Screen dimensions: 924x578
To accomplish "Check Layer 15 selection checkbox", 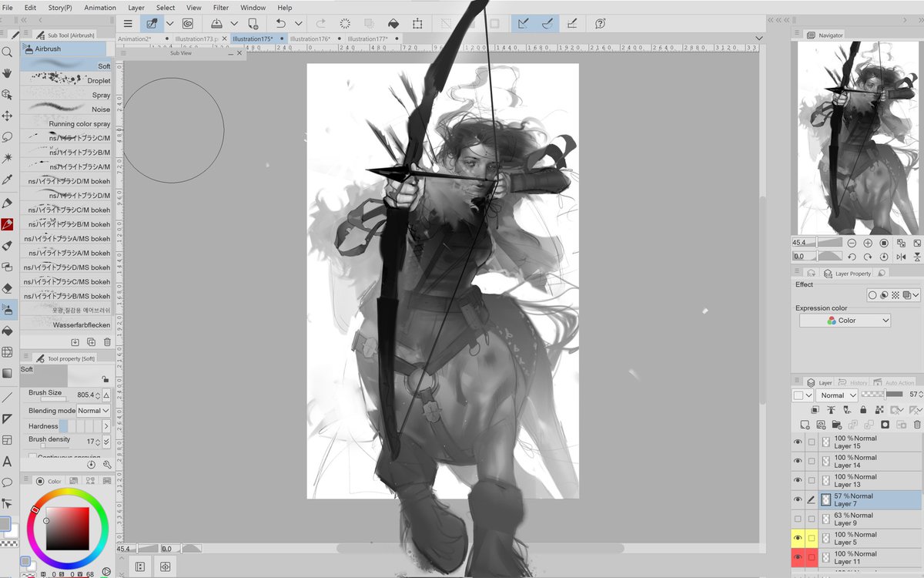I will pos(812,442).
